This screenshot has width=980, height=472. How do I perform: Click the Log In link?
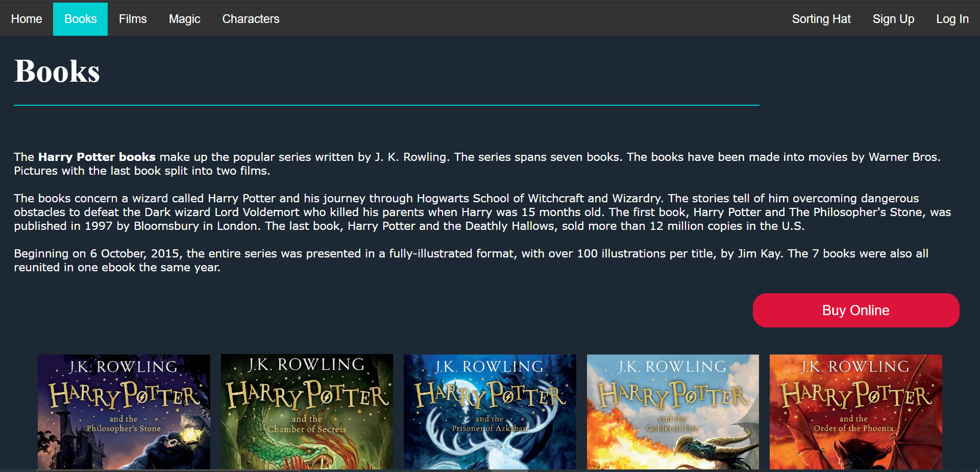(x=952, y=19)
